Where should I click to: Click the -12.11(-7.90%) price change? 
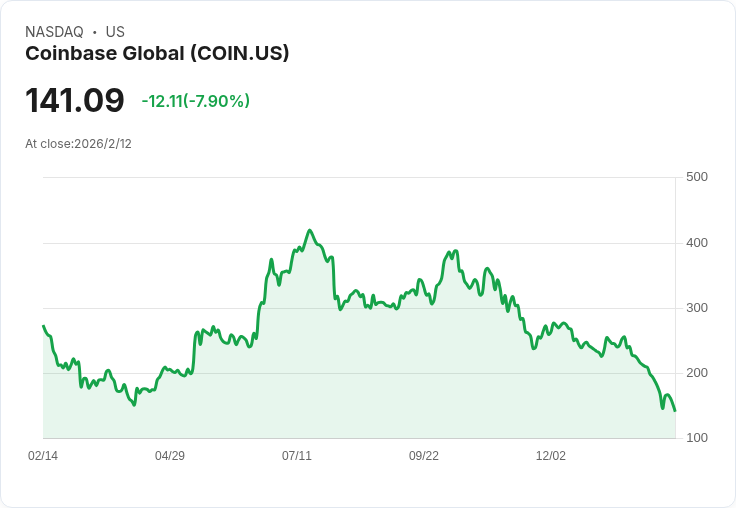click(196, 101)
